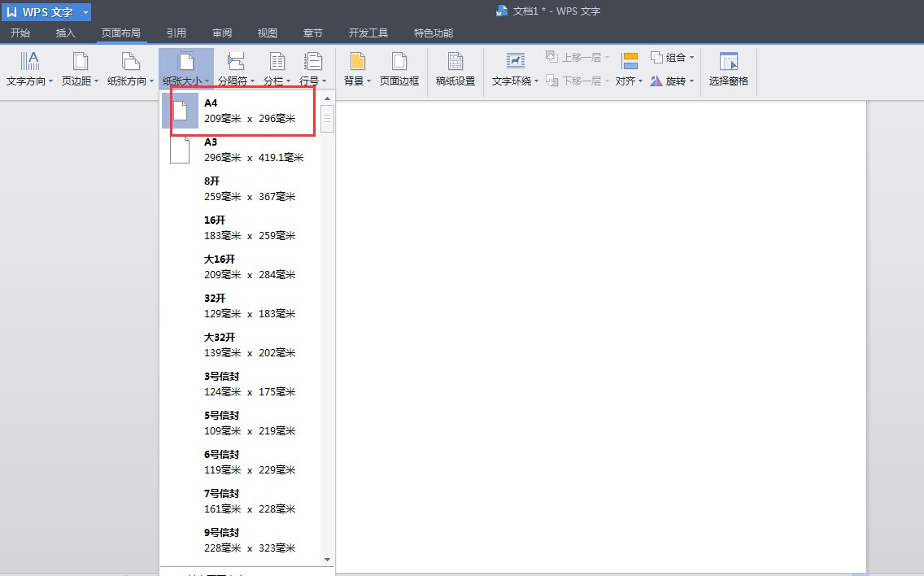Expand the 旋转 dropdown arrow
The height and width of the screenshot is (576, 924).
692,81
